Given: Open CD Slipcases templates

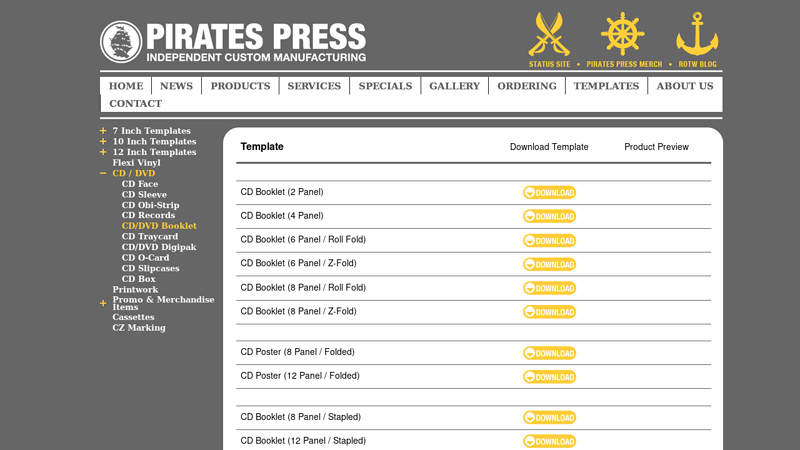Looking at the screenshot, I should click(151, 268).
